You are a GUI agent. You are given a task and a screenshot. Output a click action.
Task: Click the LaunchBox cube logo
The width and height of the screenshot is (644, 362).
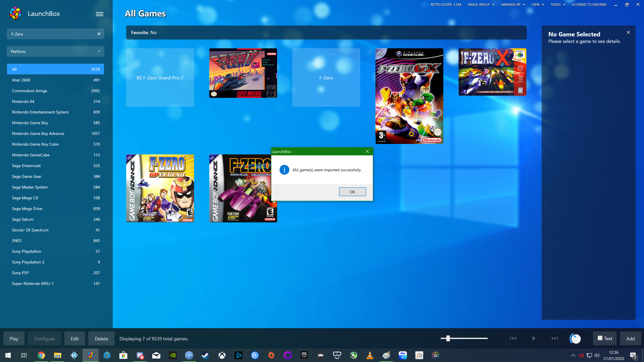(15, 13)
